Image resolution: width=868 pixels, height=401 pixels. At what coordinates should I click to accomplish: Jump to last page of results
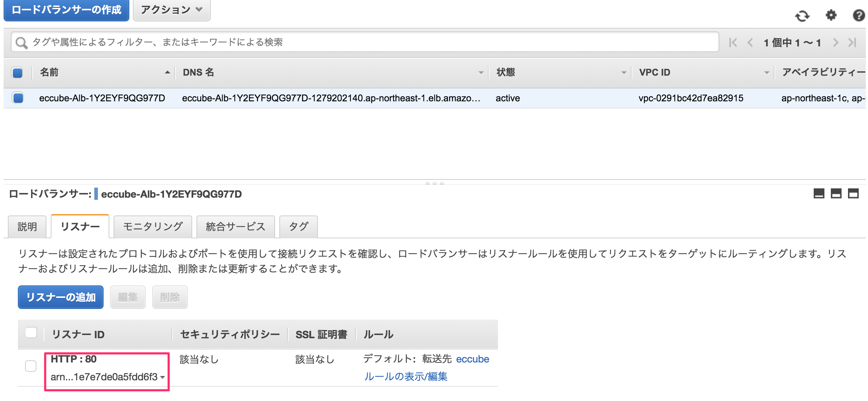coord(853,42)
